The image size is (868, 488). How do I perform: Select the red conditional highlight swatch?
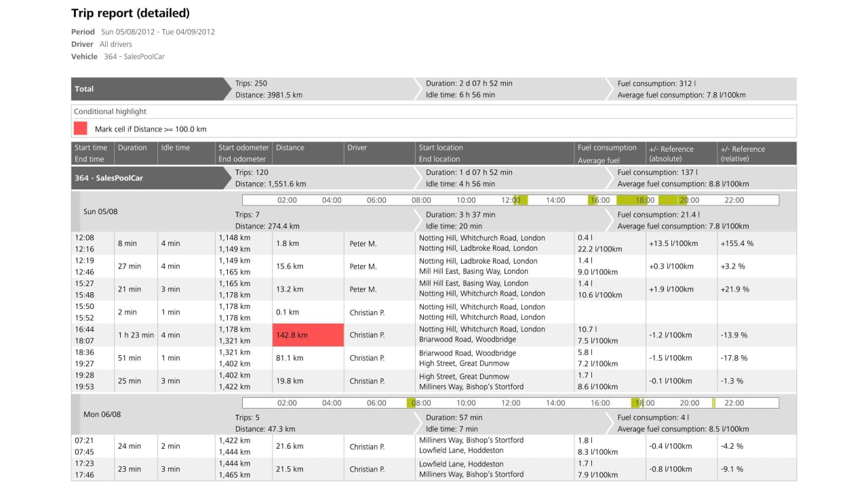click(80, 128)
